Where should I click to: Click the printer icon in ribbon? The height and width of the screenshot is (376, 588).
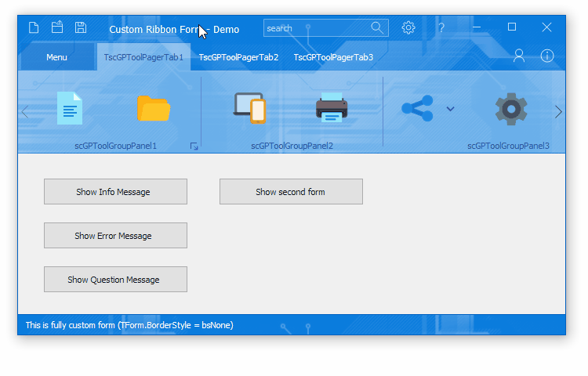pyautogui.click(x=332, y=107)
